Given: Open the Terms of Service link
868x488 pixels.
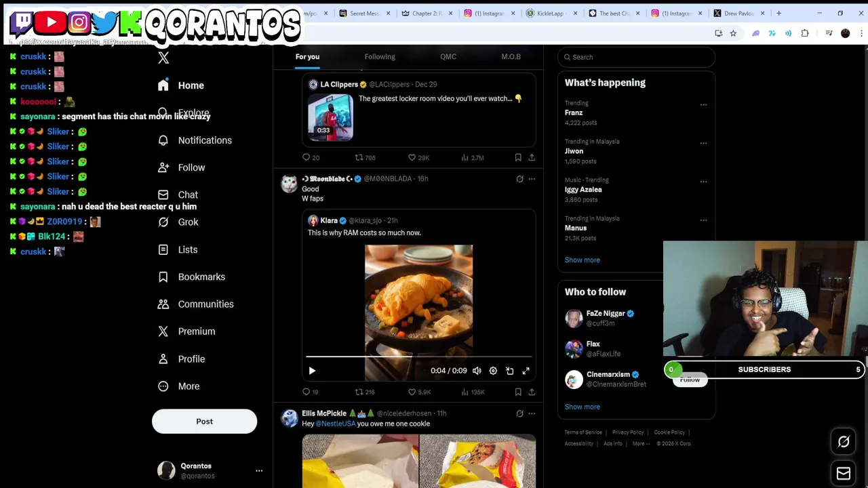Looking at the screenshot, I should pyautogui.click(x=583, y=432).
